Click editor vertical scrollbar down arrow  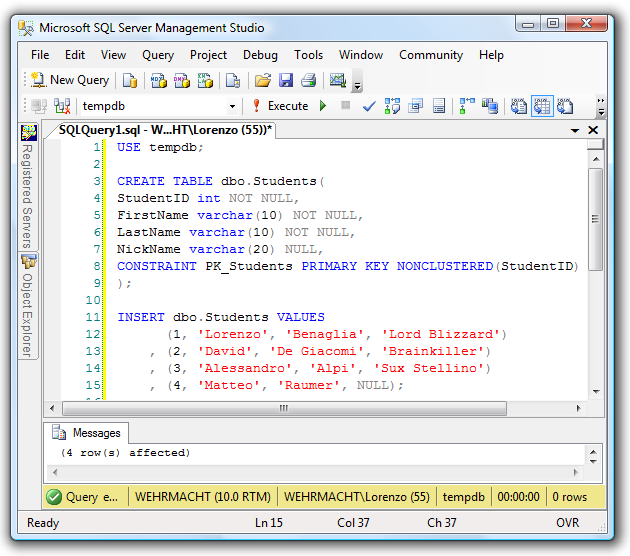(x=596, y=392)
